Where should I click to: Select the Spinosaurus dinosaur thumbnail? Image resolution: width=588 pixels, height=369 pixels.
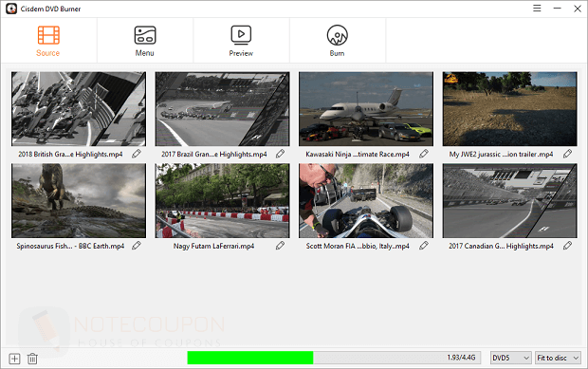pos(79,200)
